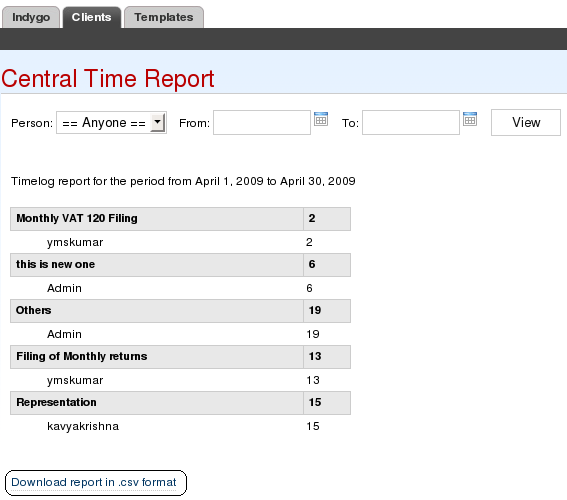The height and width of the screenshot is (500, 567).
Task: Select the Filing of Monthly returns row
Action: point(180,356)
